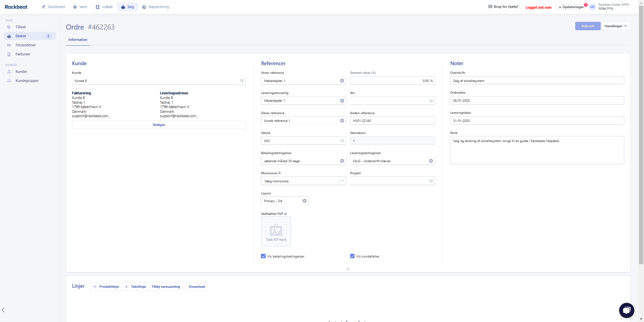Remove the Primary - DA layout selection

click(x=304, y=201)
